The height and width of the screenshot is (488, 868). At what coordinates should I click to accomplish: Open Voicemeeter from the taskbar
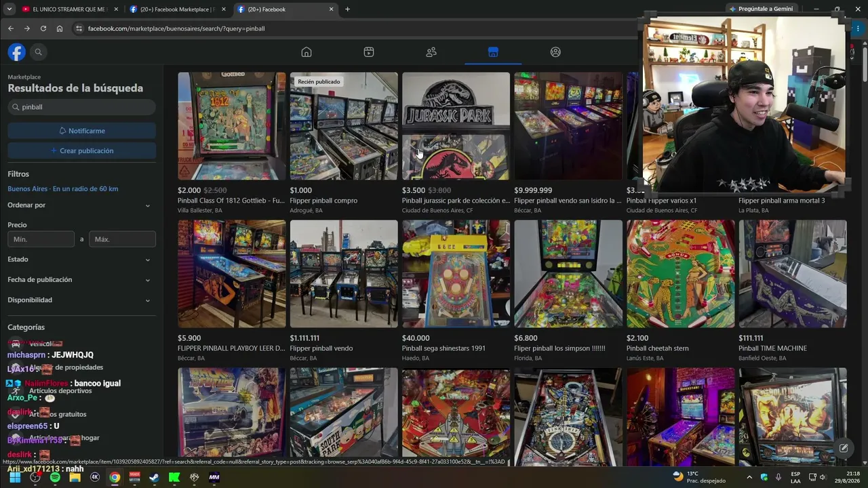(134, 477)
